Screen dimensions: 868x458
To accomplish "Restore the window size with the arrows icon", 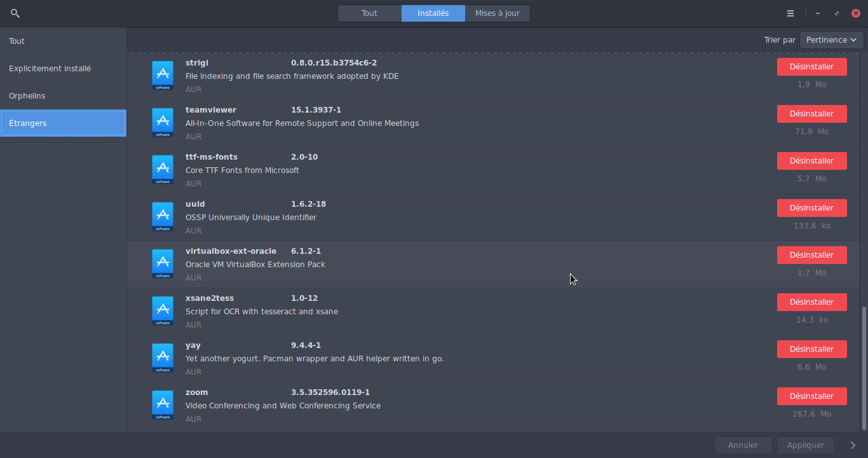I will [x=837, y=13].
